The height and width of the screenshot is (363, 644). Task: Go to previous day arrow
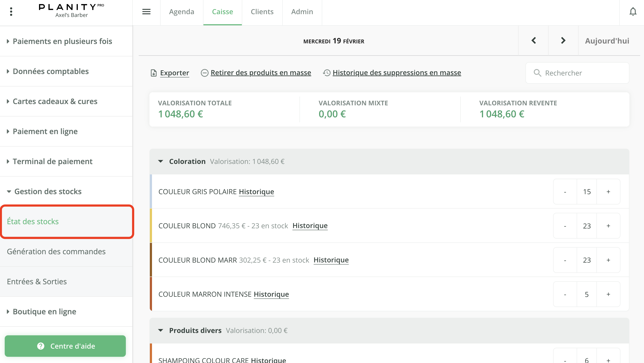point(534,41)
